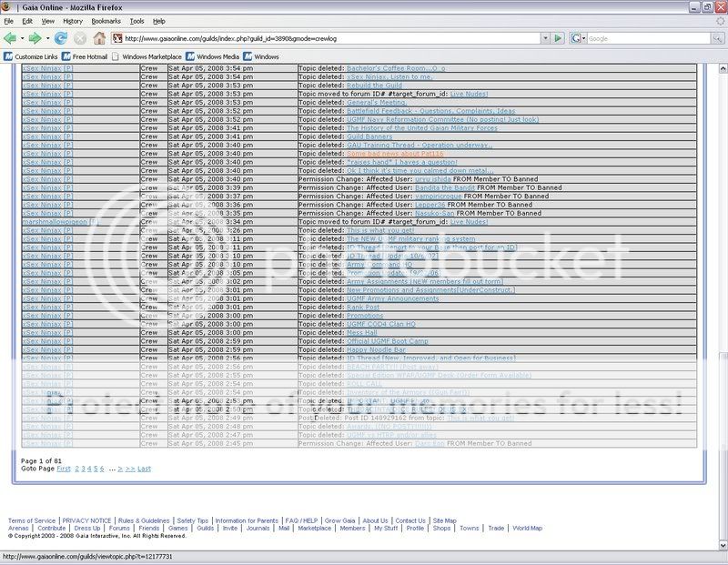Image resolution: width=728 pixels, height=565 pixels.
Task: Open the address bar URL history dropdown
Action: coord(545,38)
